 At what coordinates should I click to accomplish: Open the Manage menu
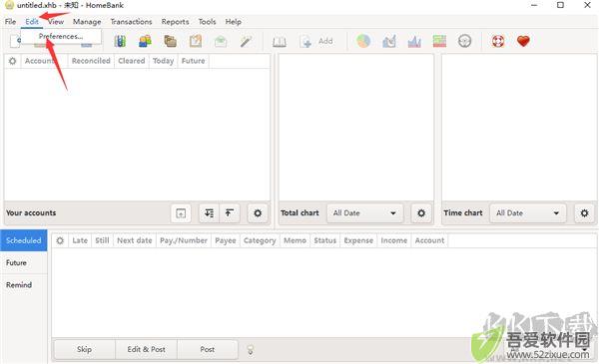[87, 22]
